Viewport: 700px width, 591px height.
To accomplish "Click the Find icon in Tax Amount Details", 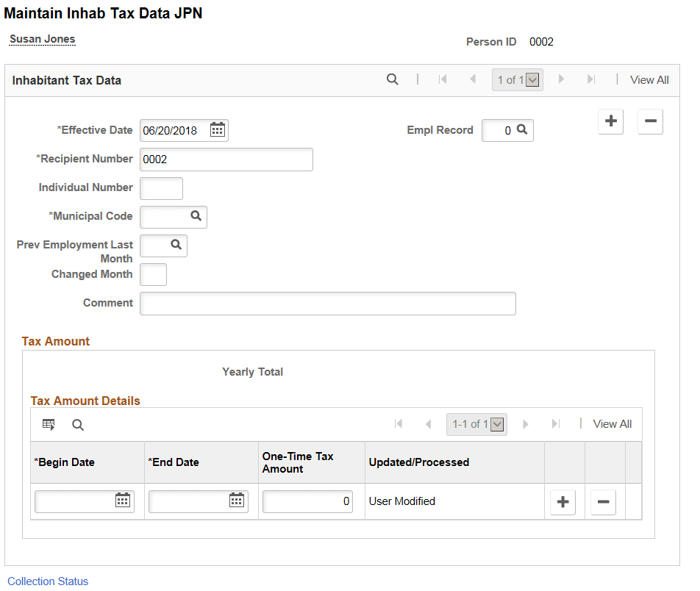I will 78,424.
